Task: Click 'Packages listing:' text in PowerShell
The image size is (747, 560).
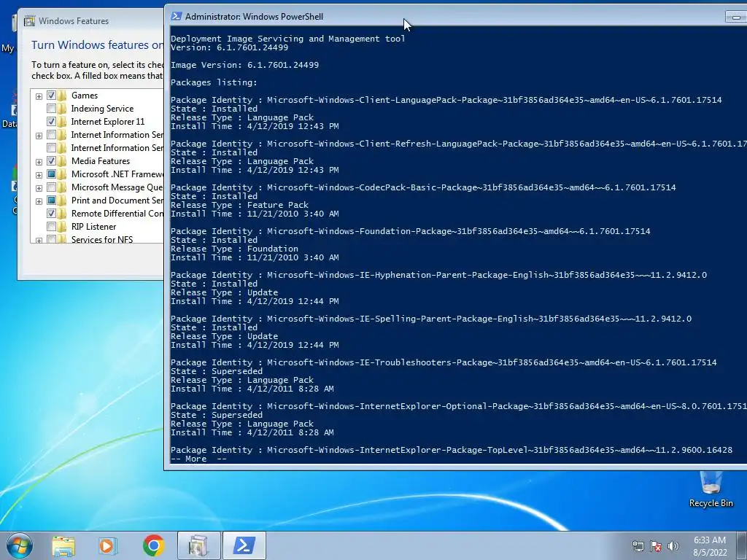Action: tap(214, 82)
